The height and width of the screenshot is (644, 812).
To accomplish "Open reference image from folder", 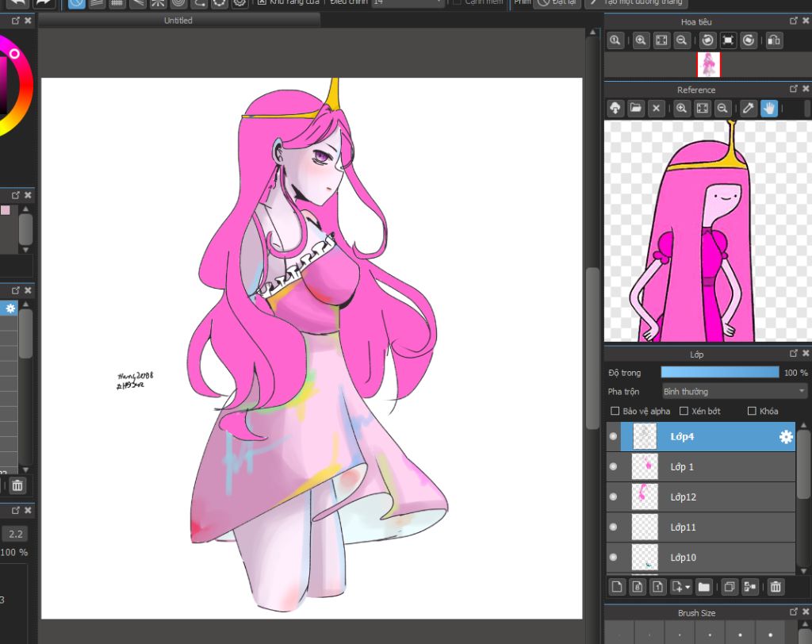I will [635, 109].
